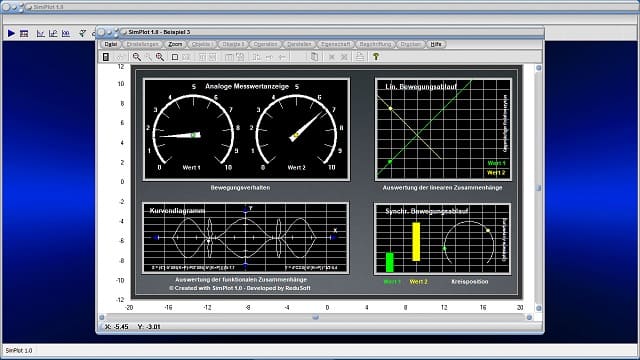Click the SimPlot 1.0 - Beispiel 3 title bar

pyautogui.click(x=320, y=32)
